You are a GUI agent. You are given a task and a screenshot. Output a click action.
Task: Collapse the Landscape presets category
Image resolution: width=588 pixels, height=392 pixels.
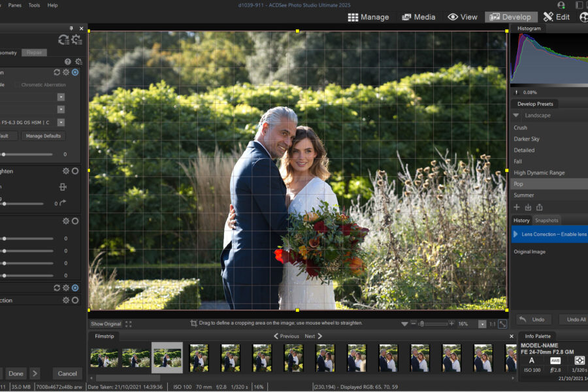(516, 116)
